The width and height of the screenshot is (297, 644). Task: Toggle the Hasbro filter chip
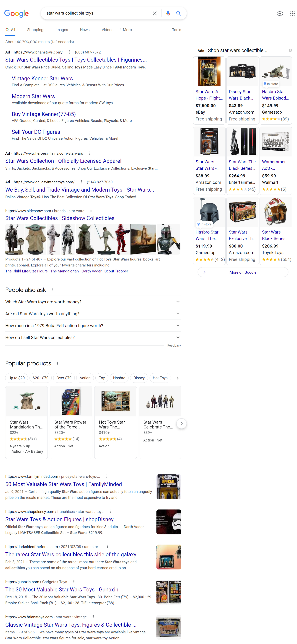(119, 378)
